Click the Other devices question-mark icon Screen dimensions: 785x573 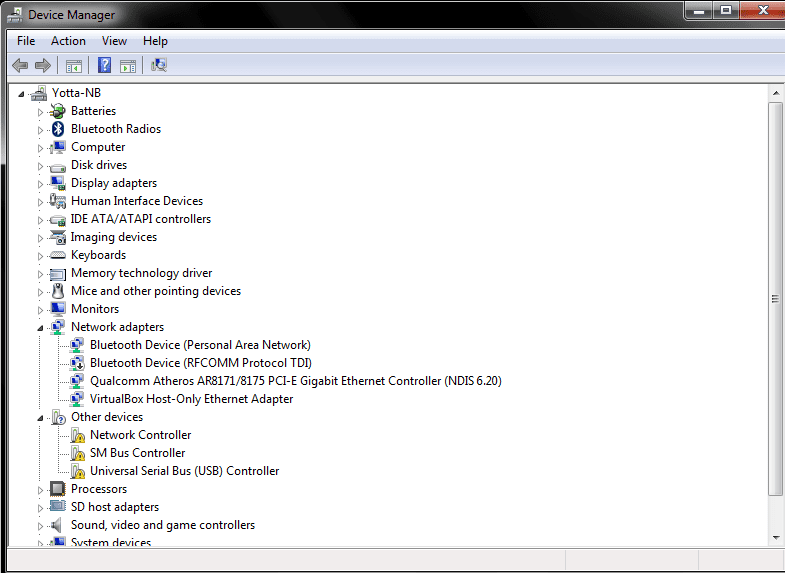point(58,417)
